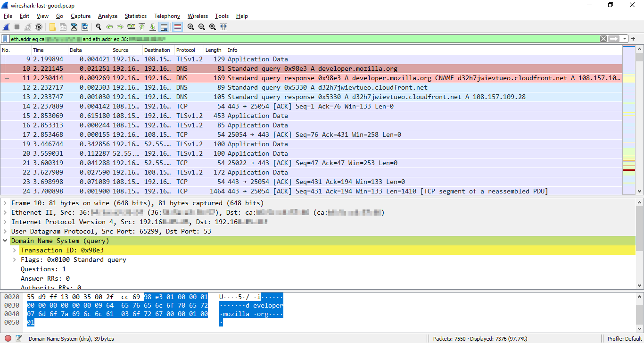The width and height of the screenshot is (644, 343).
Task: Collapse Domain Name System query section
Action: point(5,241)
